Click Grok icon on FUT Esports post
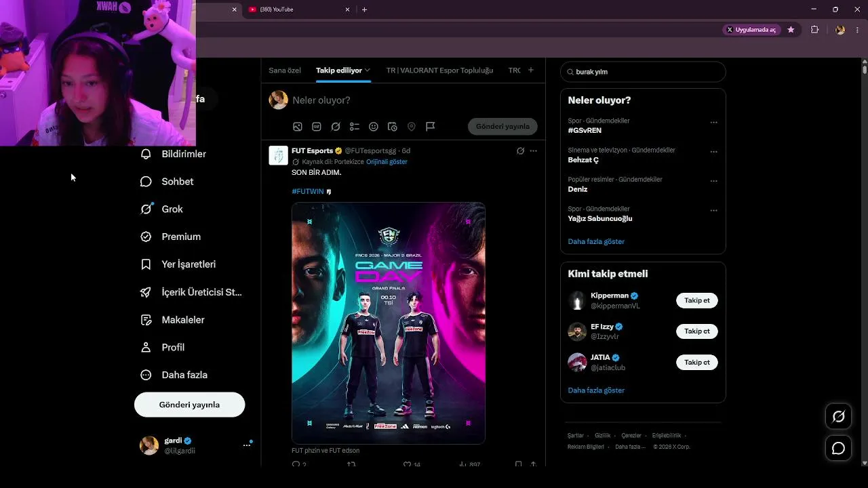The image size is (868, 488). (x=520, y=150)
